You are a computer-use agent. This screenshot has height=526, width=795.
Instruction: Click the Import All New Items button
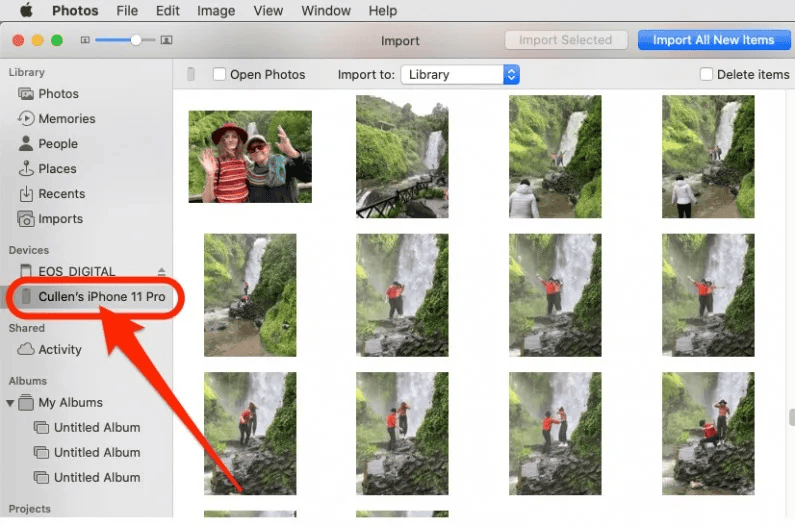pos(713,40)
